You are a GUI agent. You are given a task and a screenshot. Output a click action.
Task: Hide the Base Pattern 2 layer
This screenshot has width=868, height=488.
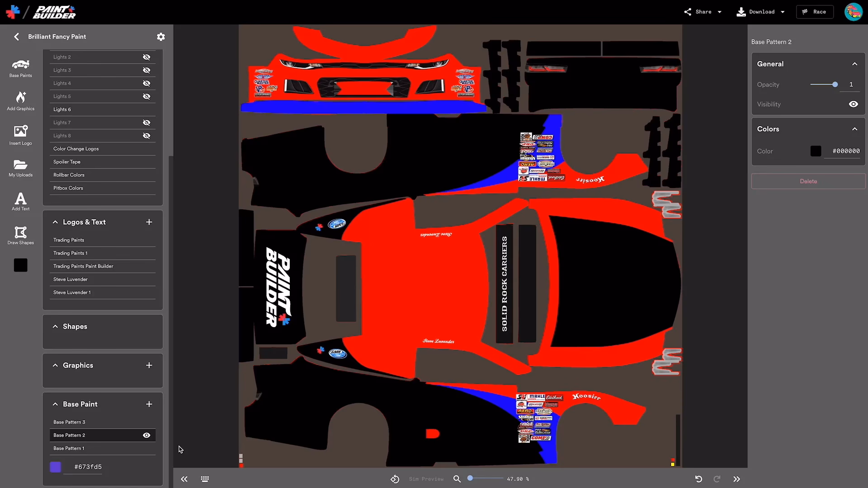pos(146,435)
